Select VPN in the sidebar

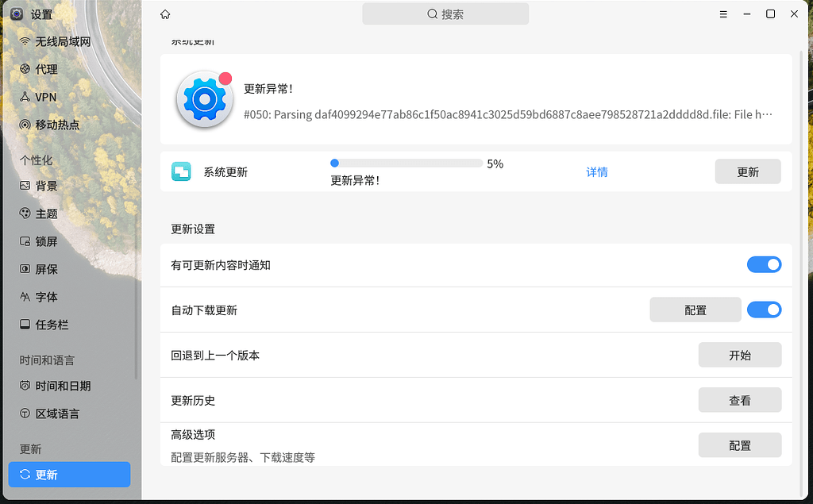pyautogui.click(x=70, y=97)
